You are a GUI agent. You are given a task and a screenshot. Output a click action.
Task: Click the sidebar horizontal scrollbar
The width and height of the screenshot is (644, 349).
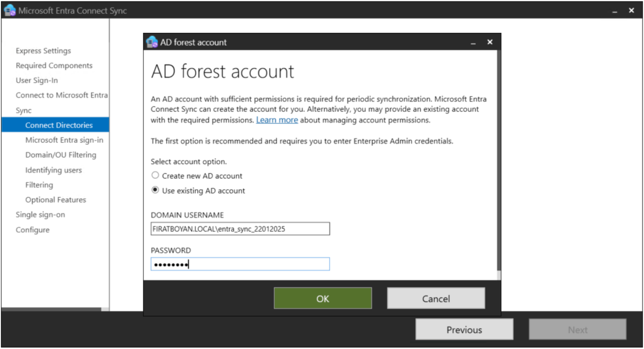52,309
